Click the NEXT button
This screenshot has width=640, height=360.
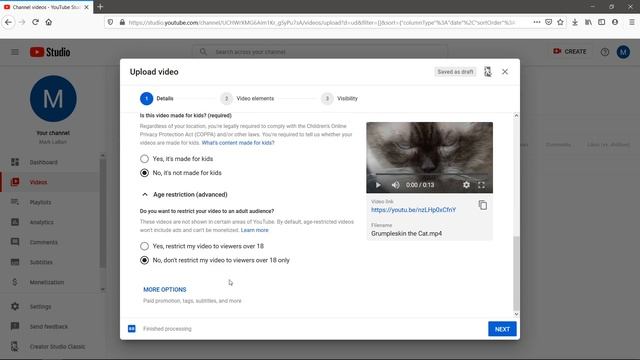click(x=502, y=329)
